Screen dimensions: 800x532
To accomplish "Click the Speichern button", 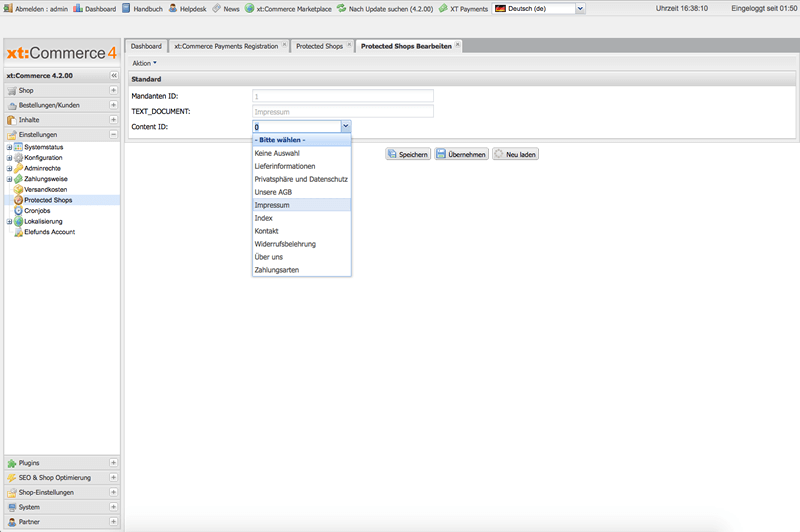I will [x=408, y=154].
